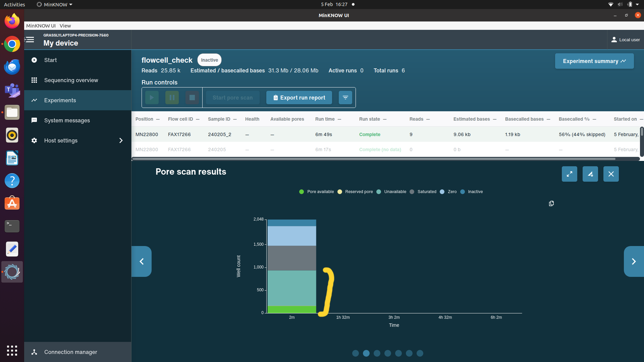This screenshot has height=362, width=644.
Task: Sort table by Sample ID column
Action: tap(222, 119)
